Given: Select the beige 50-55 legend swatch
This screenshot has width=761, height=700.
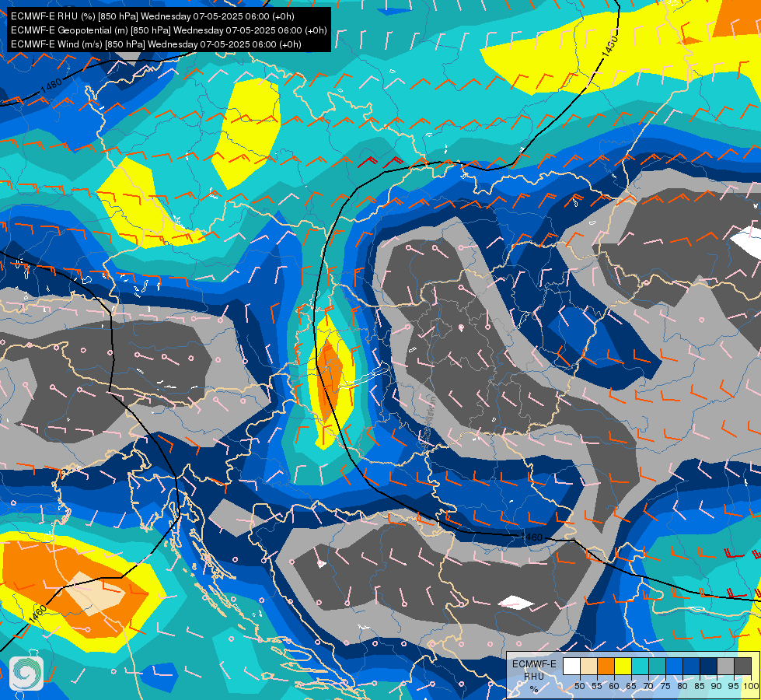Looking at the screenshot, I should click(x=588, y=666).
